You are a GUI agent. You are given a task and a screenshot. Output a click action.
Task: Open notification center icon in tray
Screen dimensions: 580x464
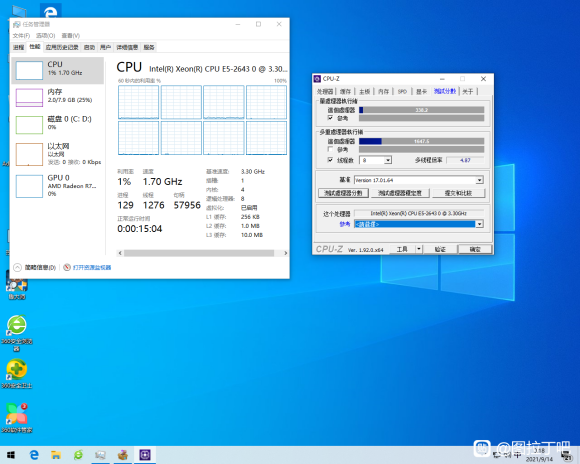(566, 455)
